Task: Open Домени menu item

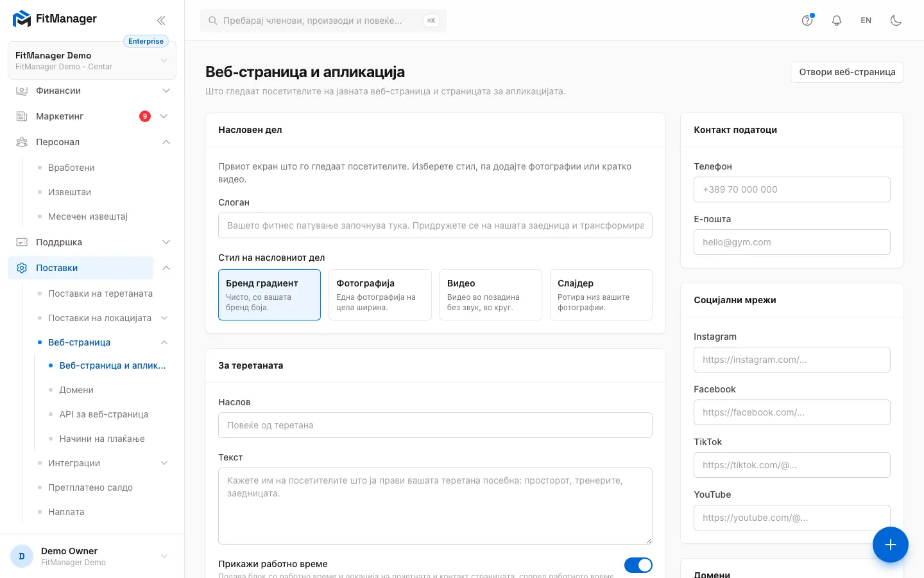Action: (x=76, y=390)
